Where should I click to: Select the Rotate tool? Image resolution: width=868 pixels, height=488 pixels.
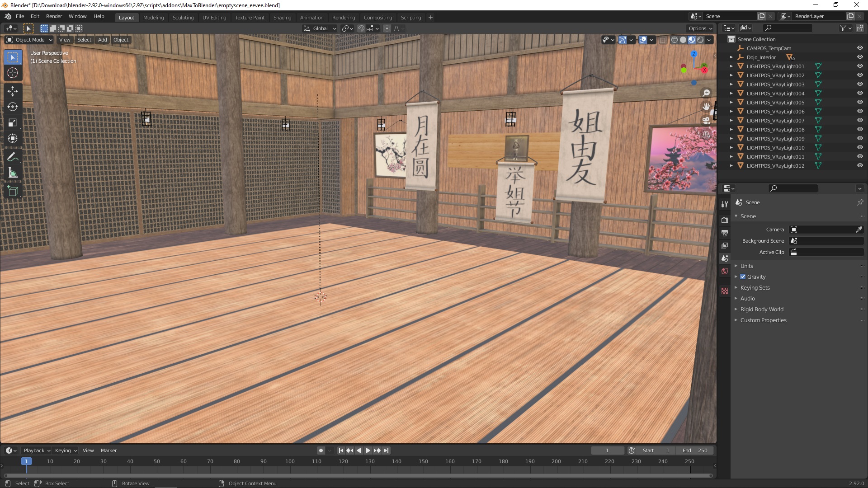pos(13,107)
